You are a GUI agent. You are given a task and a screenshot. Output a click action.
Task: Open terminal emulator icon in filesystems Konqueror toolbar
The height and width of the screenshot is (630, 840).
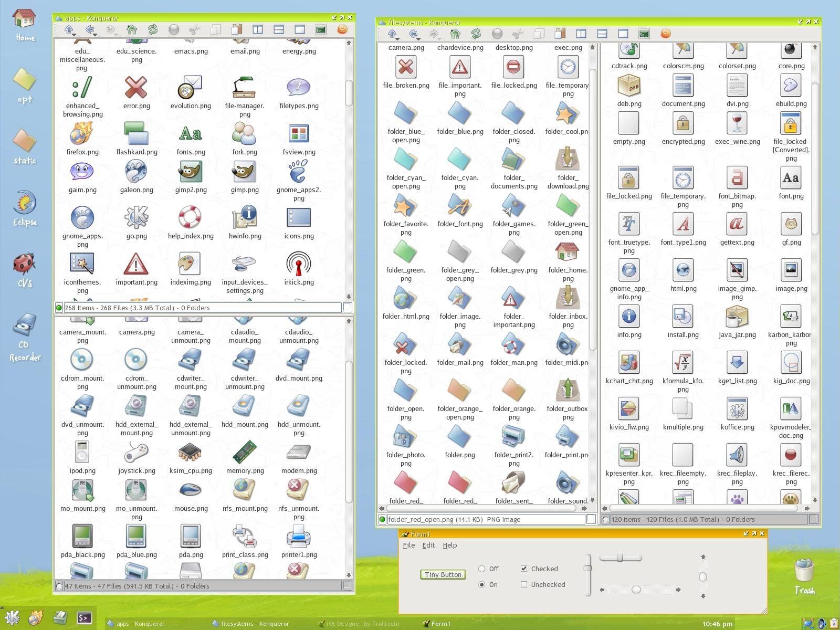644,34
